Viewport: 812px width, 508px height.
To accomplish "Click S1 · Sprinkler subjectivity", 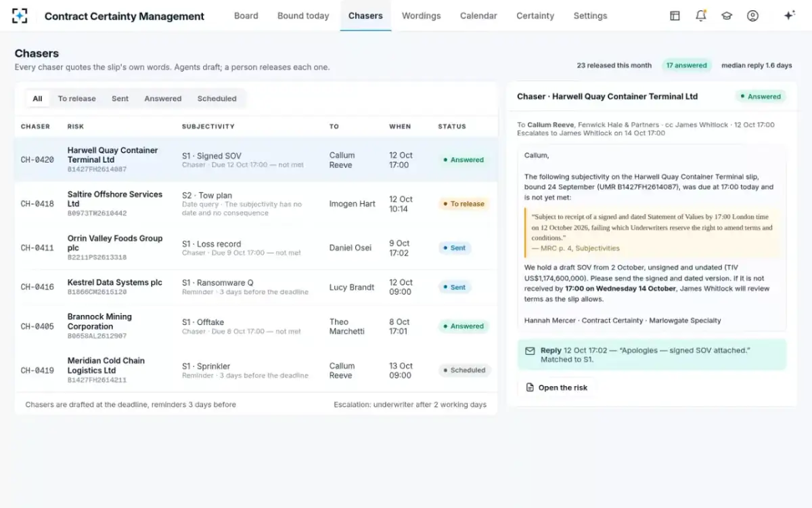I will pos(206,366).
